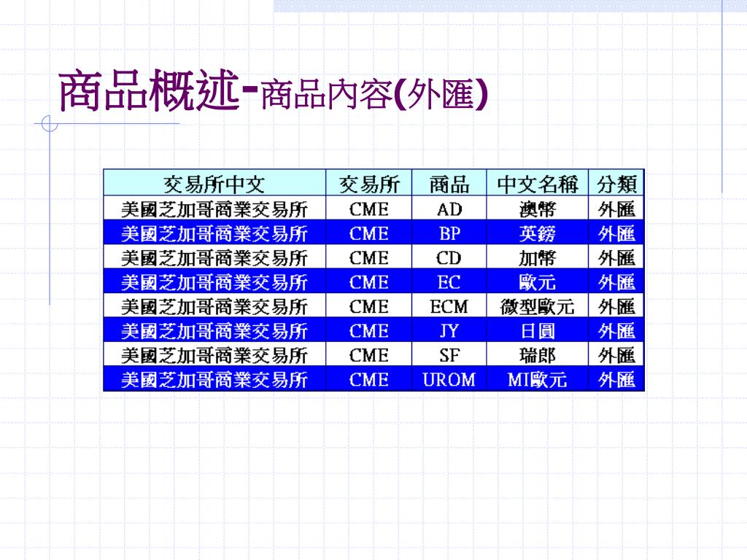
Task: Select 美國芝加哥商業交易所 in the JY row
Action: [214, 330]
